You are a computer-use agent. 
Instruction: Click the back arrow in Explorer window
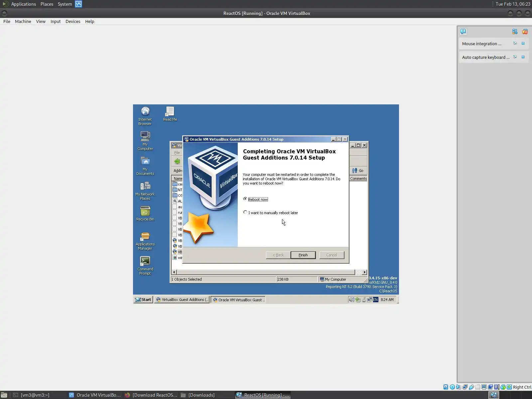coord(177,162)
